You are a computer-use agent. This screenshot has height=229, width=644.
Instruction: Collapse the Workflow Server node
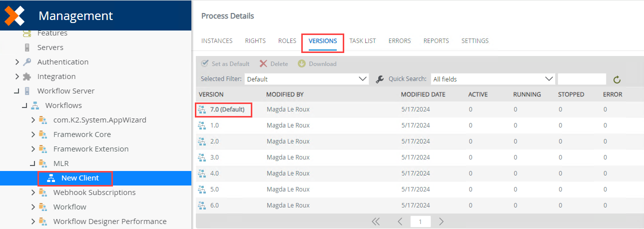pos(16,91)
